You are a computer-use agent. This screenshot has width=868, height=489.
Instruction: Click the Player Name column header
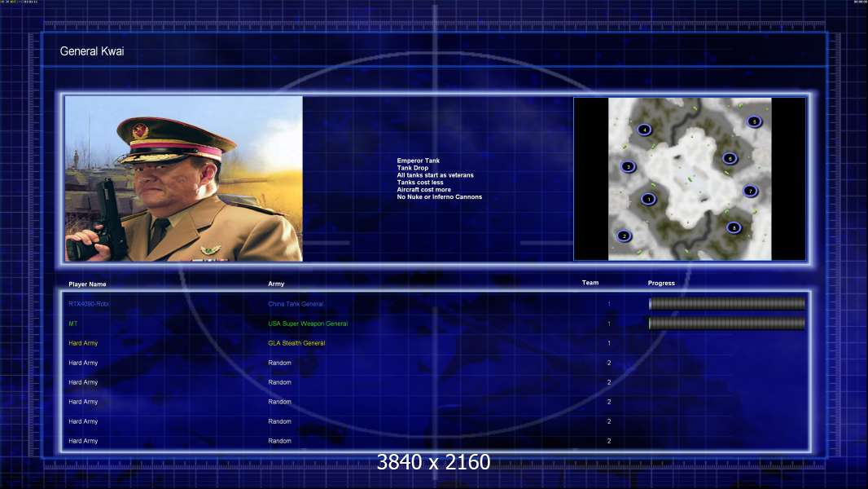click(x=87, y=284)
